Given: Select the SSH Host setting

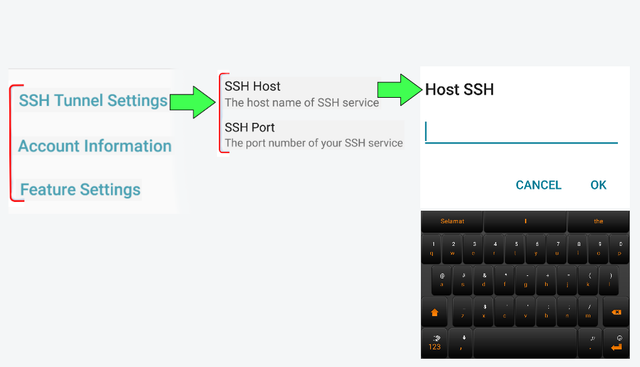Looking at the screenshot, I should (x=302, y=94).
